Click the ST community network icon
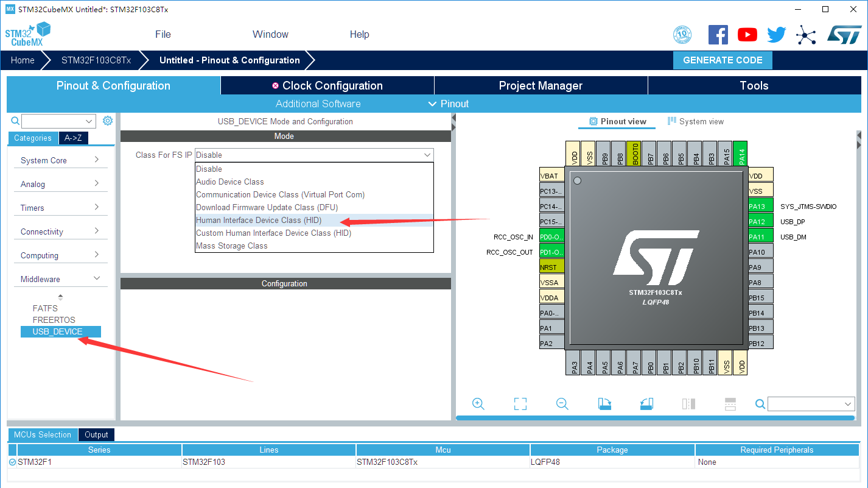Image resolution: width=868 pixels, height=488 pixels. 806,35
